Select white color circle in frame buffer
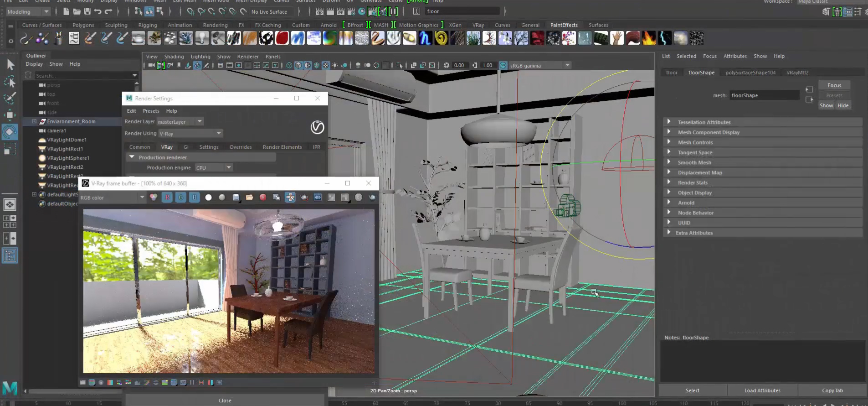The image size is (868, 406). point(208,198)
